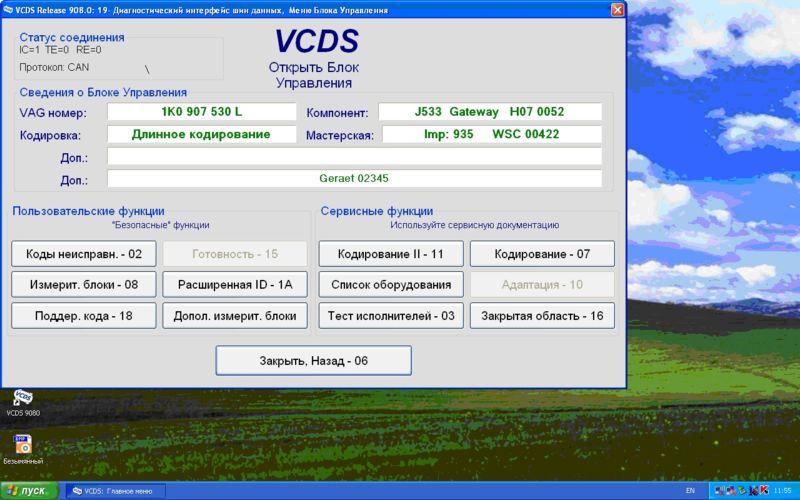
Task: Click the Компонент field J533 Gateway H07 0052
Action: 490,112
